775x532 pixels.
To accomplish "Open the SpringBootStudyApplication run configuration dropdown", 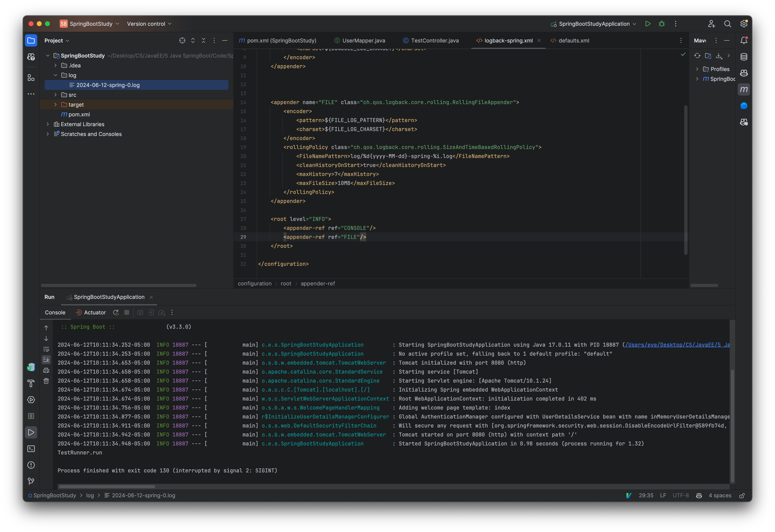I will coord(593,24).
